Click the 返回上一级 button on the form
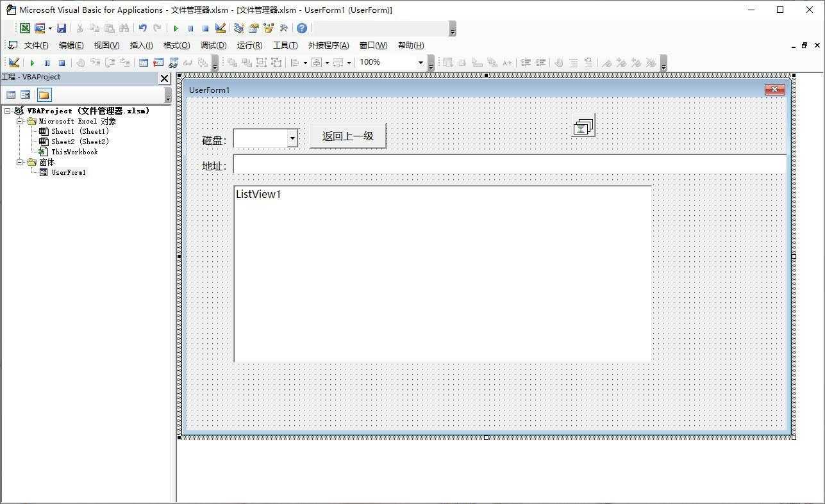The width and height of the screenshot is (825, 504). click(x=348, y=136)
